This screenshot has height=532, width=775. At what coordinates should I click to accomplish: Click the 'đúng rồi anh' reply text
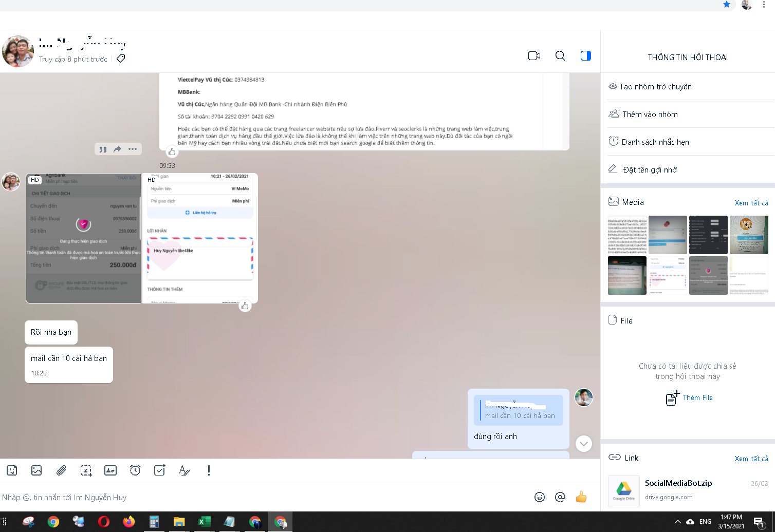point(495,436)
